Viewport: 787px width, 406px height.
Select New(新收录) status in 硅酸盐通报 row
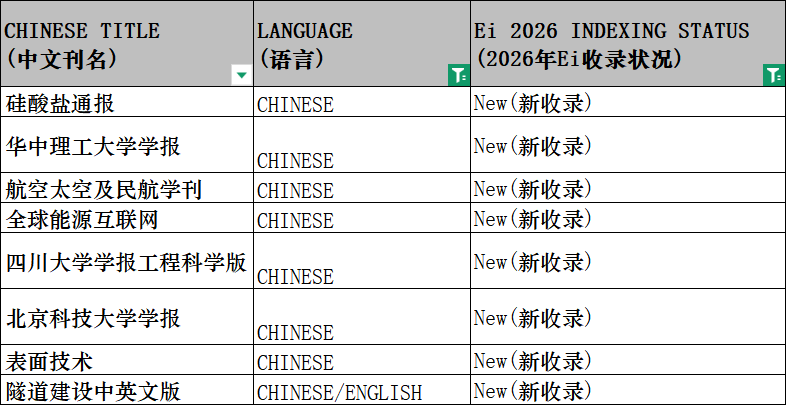pyautogui.click(x=628, y=102)
